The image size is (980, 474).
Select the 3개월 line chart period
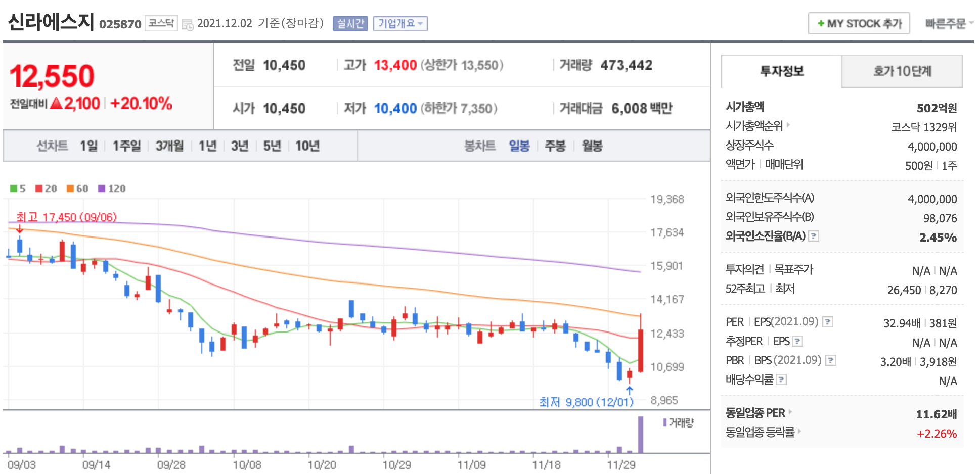point(169,146)
